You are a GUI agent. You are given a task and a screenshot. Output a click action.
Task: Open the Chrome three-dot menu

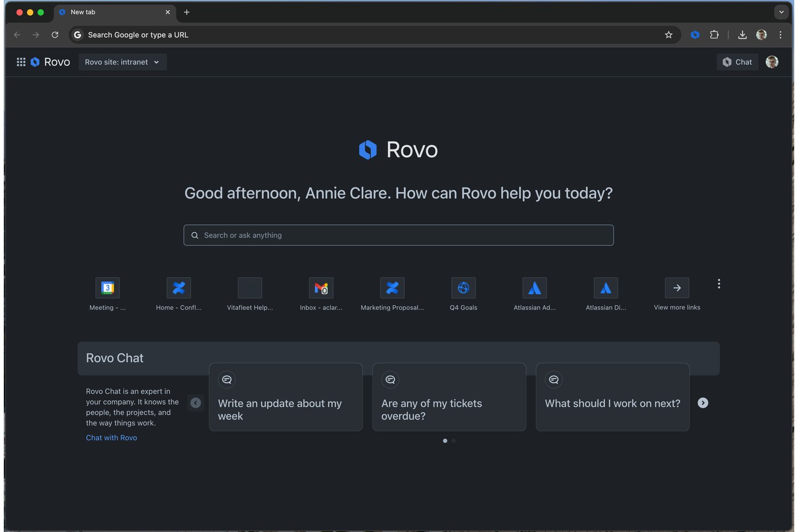(x=780, y=34)
